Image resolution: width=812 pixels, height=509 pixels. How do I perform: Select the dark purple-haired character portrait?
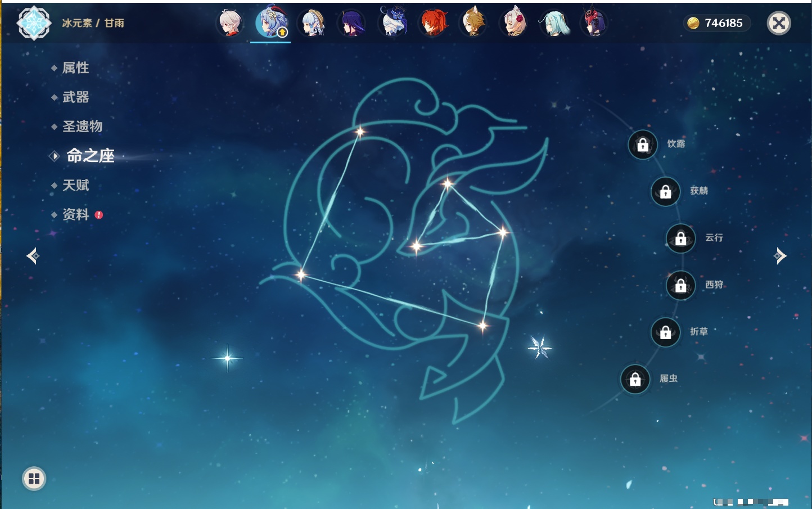tap(353, 23)
